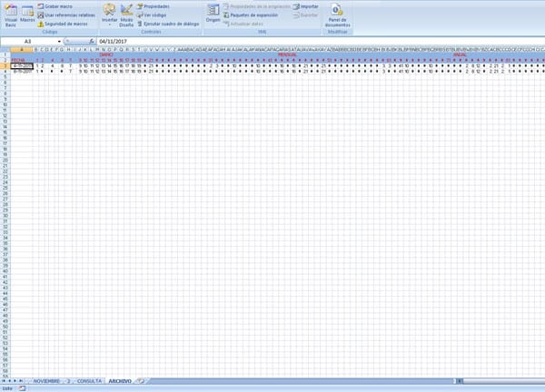This screenshot has height=392, width=545.
Task: Open the Macros dialog
Action: 27,14
